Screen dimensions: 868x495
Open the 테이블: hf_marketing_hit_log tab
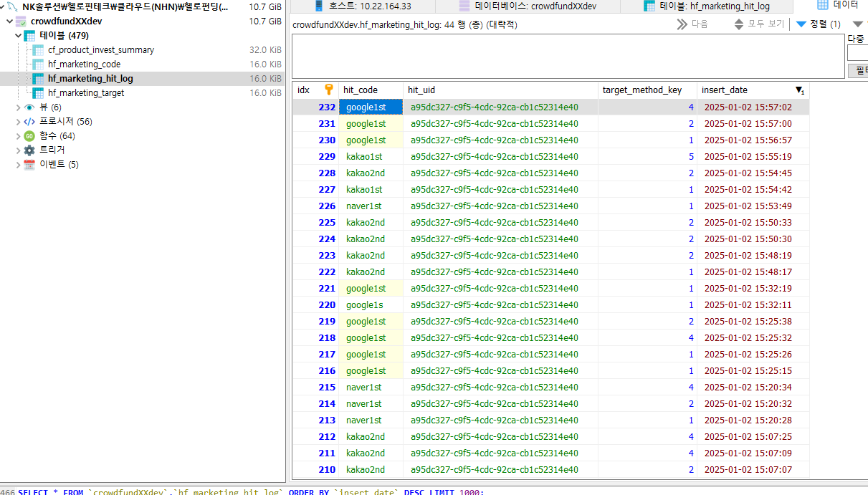[x=707, y=6]
